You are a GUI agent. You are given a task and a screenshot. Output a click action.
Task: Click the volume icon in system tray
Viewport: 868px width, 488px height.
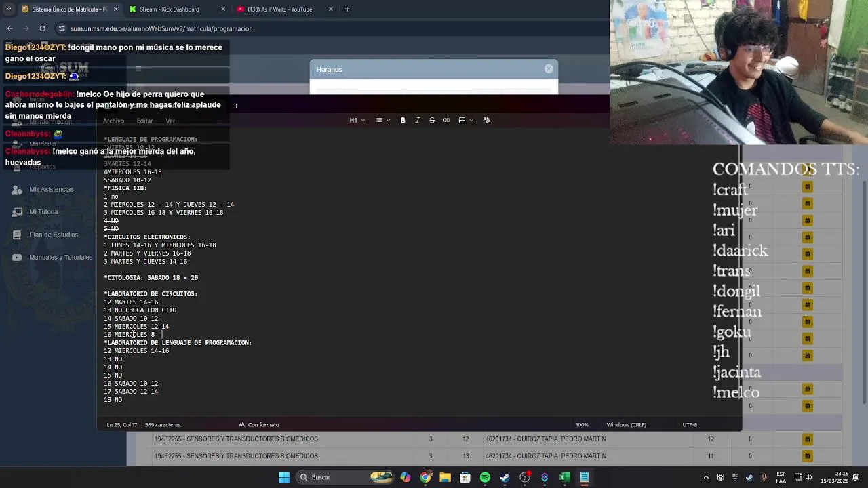[810, 477]
